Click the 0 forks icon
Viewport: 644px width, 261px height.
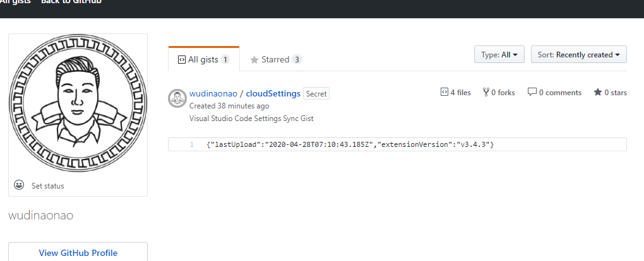tap(486, 93)
